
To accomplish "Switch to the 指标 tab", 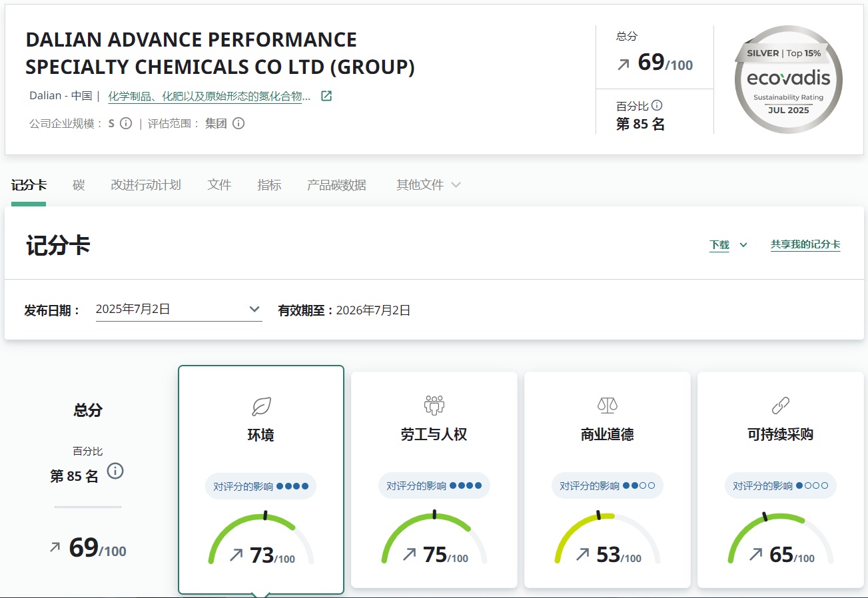I will [x=269, y=185].
